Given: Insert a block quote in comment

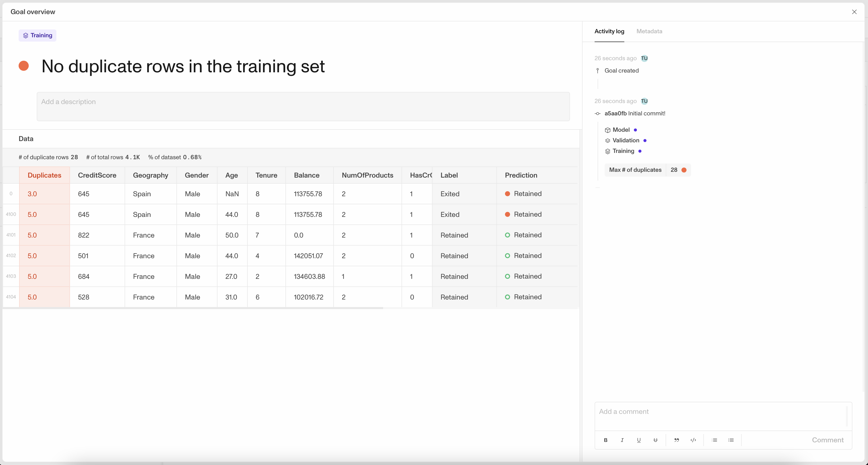Looking at the screenshot, I should pos(676,440).
